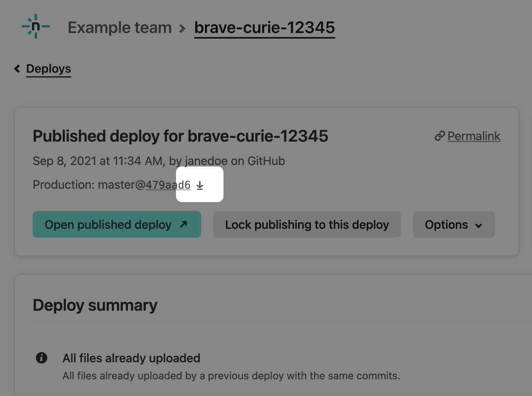This screenshot has height=396, width=532.
Task: Click the download deploy arrow icon
Action: tap(200, 185)
